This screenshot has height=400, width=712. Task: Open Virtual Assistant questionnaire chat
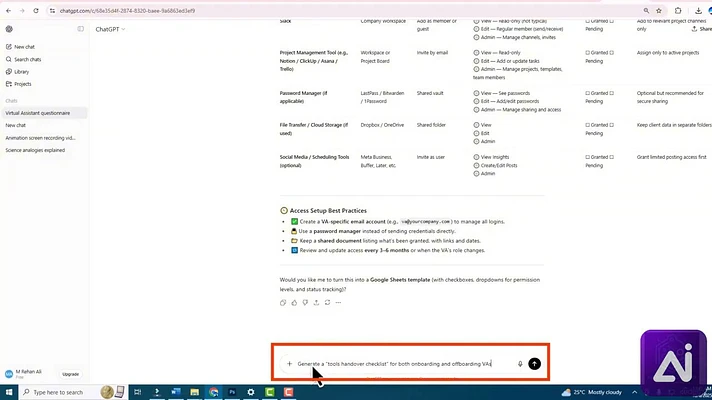pos(38,113)
